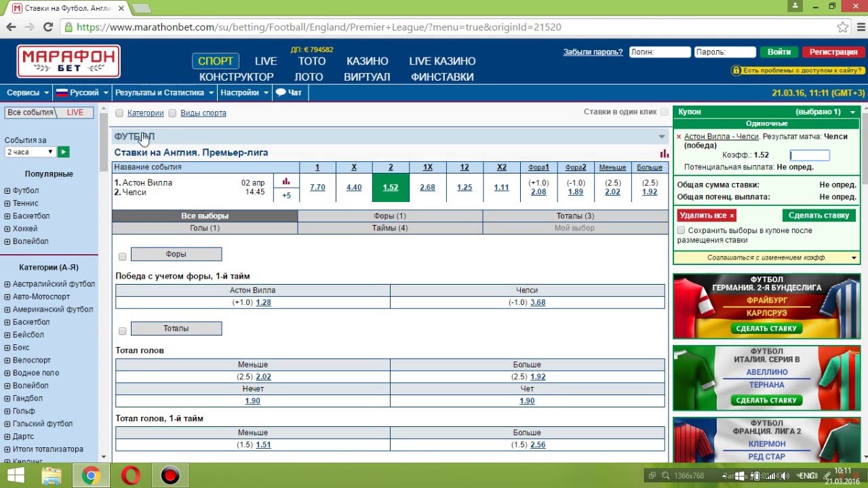The image size is (868, 488).
Task: Select All events filter
Action: click(31, 113)
